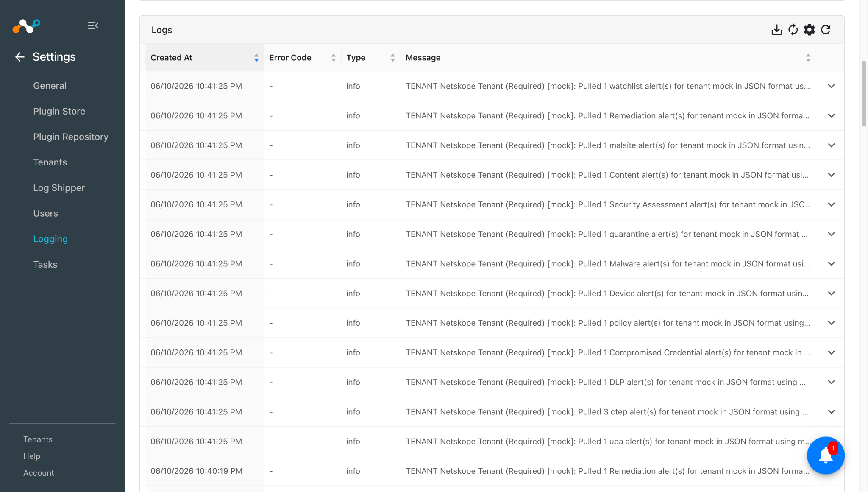Expand the DLP alert log row
This screenshot has height=492, width=868.
point(832,382)
